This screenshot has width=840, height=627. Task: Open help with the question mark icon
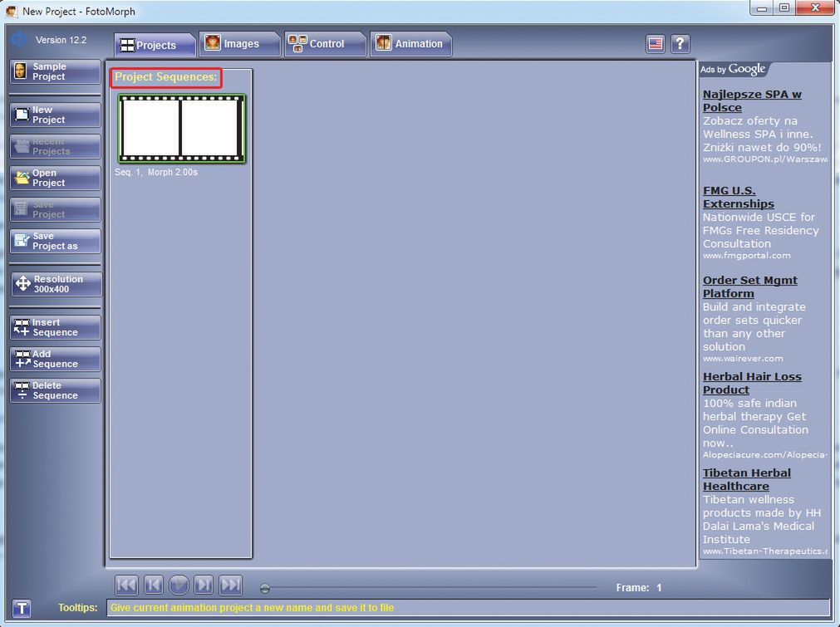pos(680,44)
